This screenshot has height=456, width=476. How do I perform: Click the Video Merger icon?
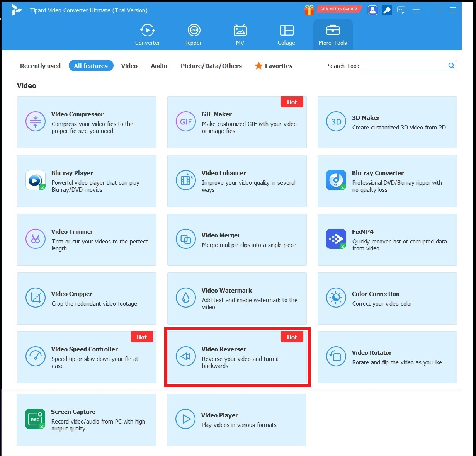click(186, 239)
